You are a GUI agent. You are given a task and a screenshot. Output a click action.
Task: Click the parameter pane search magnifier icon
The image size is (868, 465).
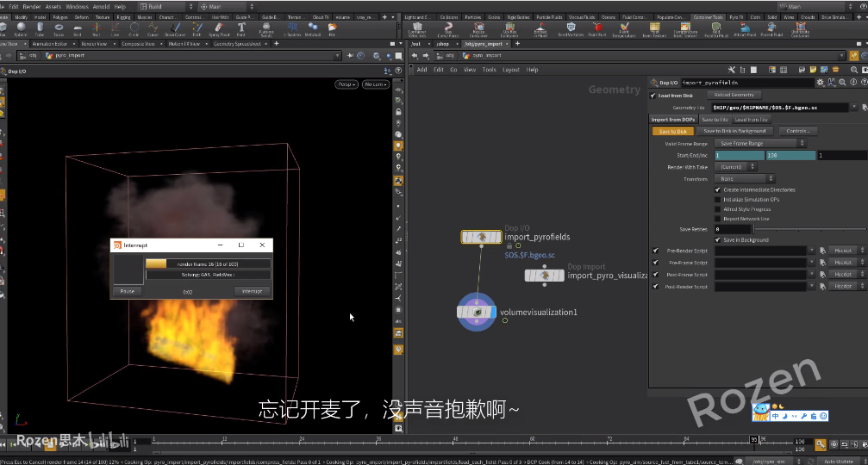tap(842, 83)
